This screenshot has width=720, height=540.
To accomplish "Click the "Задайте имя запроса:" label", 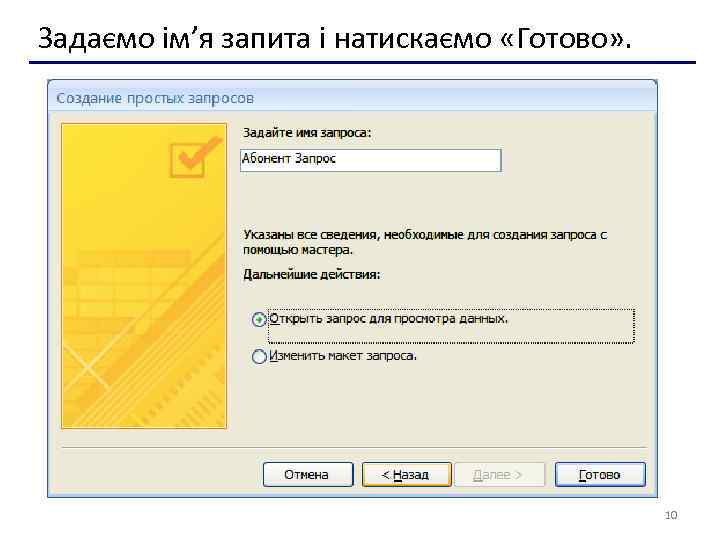I will 307,133.
